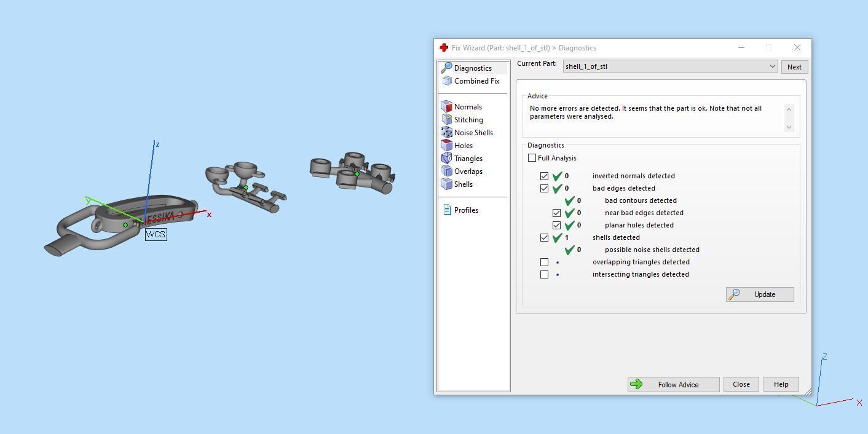Uncheck inverted normals detected checkbox
Screen dimensions: 868x434
click(544, 176)
